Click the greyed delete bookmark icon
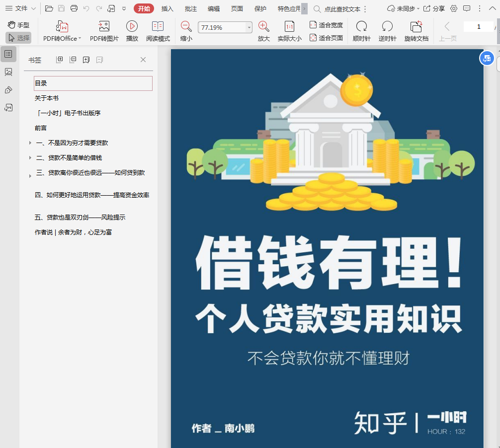 pos(99,60)
